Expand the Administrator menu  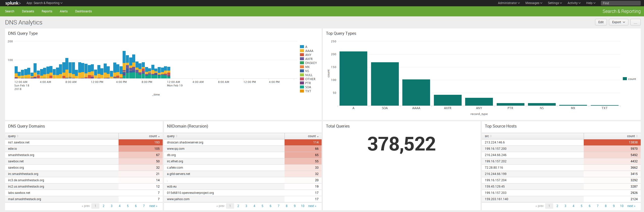coord(509,3)
